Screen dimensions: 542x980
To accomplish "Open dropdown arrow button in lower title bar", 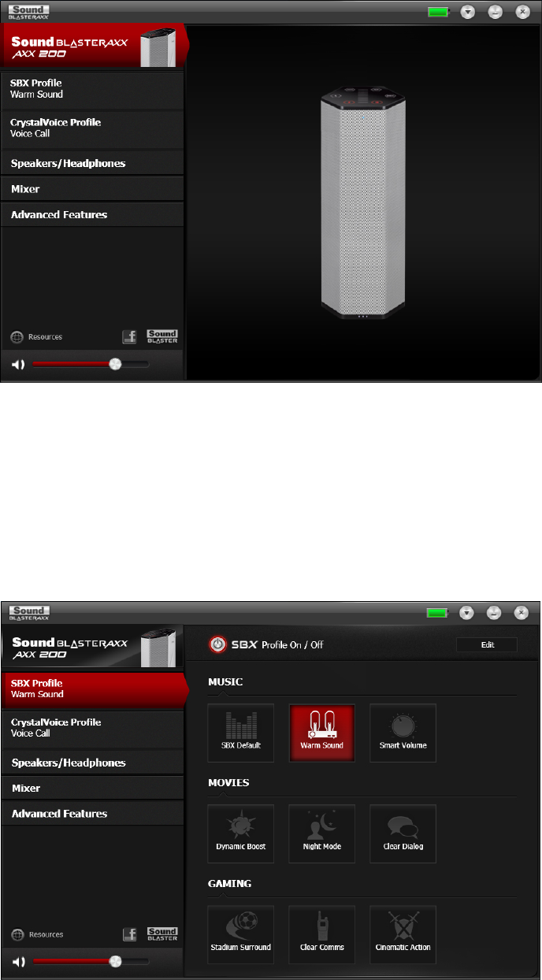I will coord(467,612).
